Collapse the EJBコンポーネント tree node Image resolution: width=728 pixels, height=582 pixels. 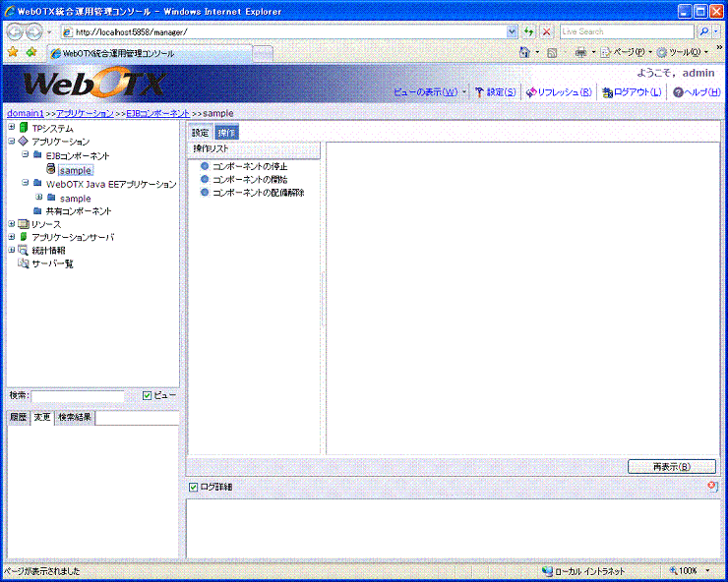pyautogui.click(x=25, y=155)
